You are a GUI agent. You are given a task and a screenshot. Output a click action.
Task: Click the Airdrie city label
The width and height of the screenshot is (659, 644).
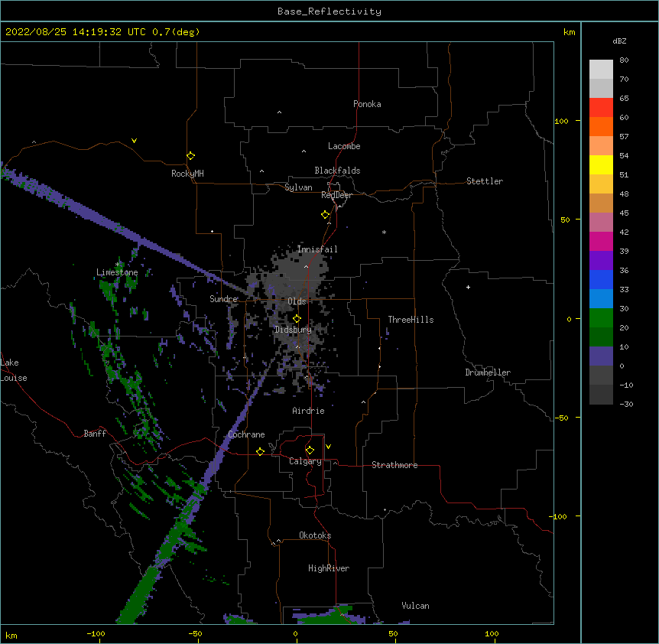tap(309, 411)
